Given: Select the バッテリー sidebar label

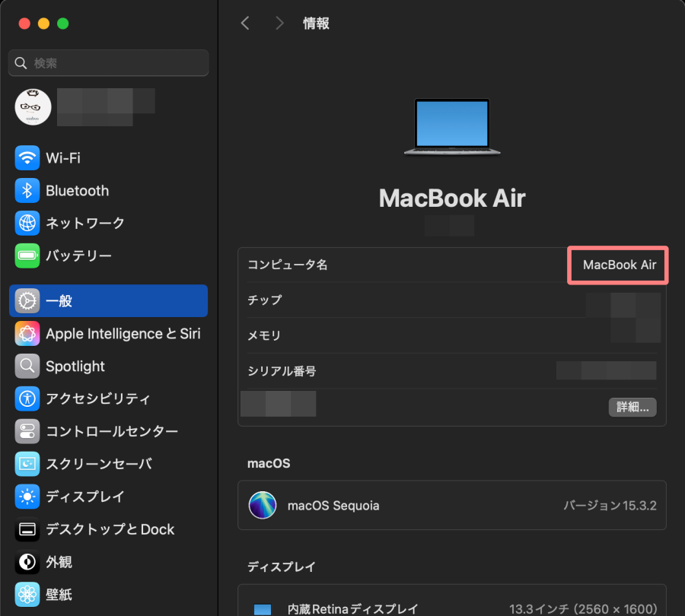Looking at the screenshot, I should (78, 256).
